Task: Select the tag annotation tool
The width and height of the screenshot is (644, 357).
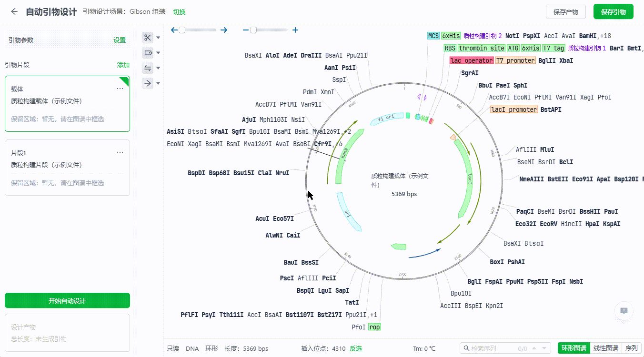Action: pyautogui.click(x=148, y=53)
